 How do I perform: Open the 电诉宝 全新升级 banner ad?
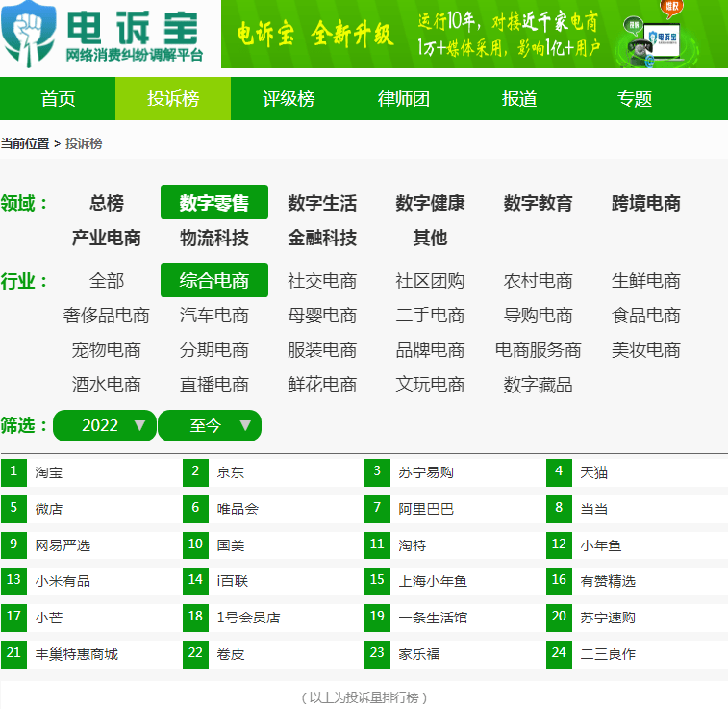[474, 35]
